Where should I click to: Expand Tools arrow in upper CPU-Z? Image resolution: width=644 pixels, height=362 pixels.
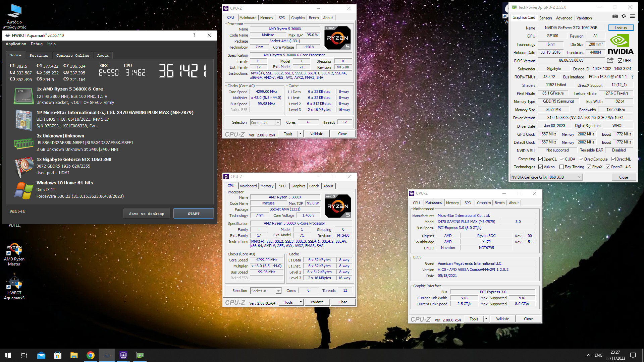tap(300, 134)
